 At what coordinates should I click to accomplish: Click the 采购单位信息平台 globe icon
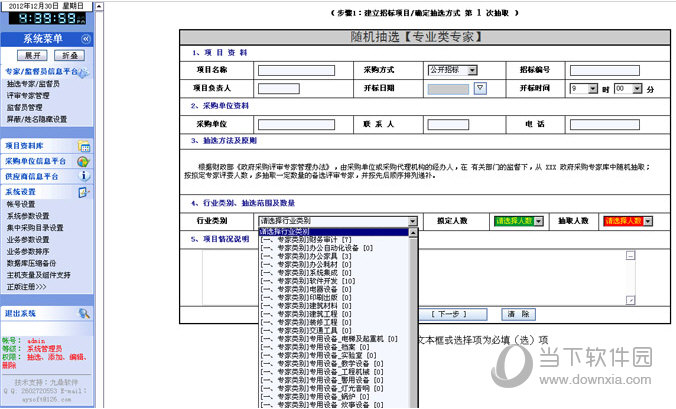(84, 162)
